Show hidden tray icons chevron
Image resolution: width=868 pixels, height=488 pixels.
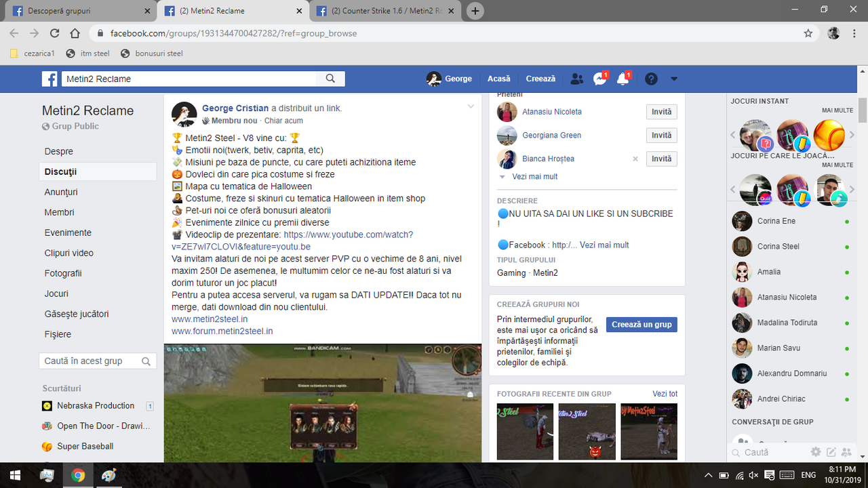click(709, 475)
